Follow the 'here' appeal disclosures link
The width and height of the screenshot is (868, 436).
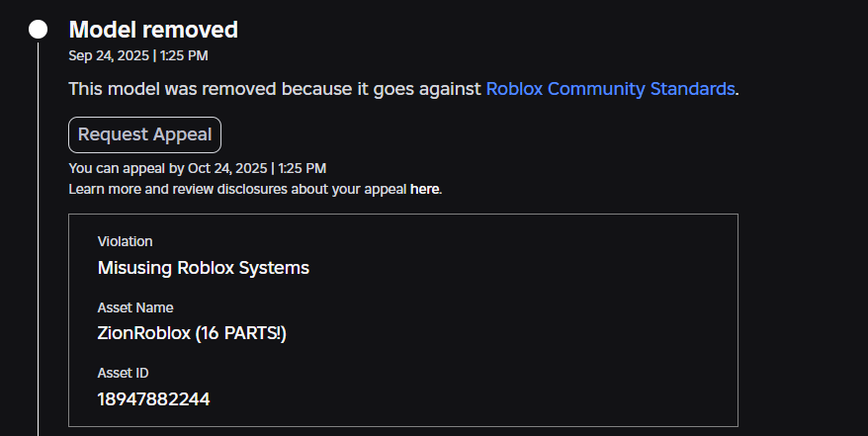point(424,189)
